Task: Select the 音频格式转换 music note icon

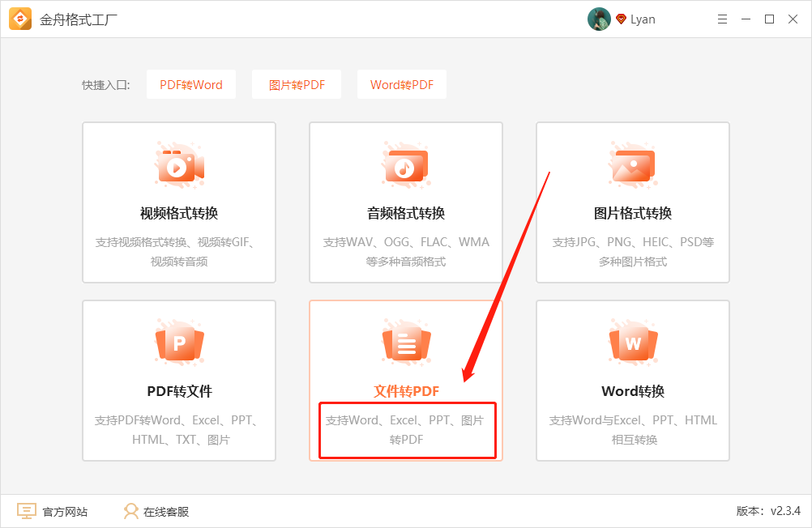Action: tap(405, 164)
